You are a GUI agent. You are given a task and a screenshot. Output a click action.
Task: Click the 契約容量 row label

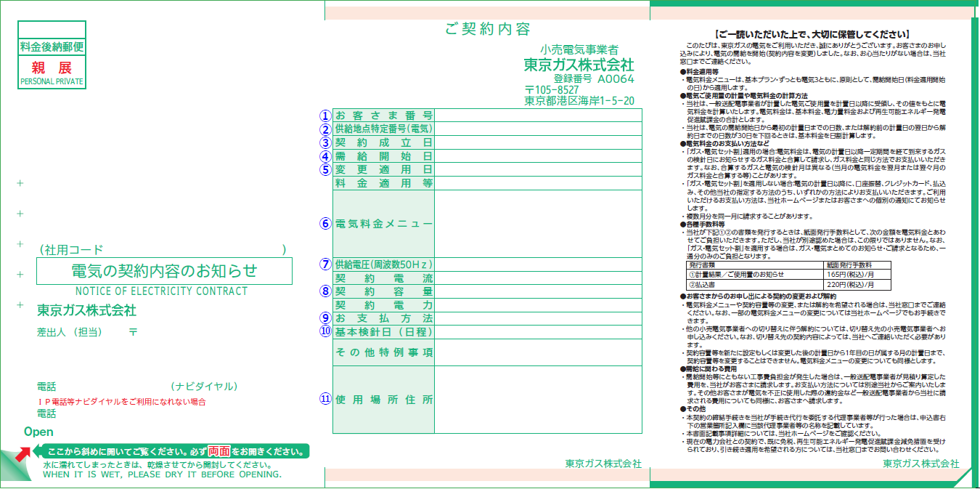coord(383,291)
